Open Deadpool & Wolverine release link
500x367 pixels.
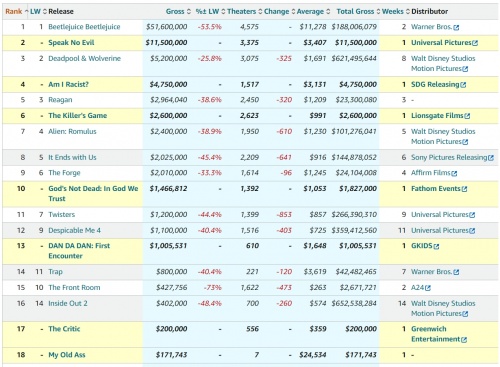click(x=85, y=58)
